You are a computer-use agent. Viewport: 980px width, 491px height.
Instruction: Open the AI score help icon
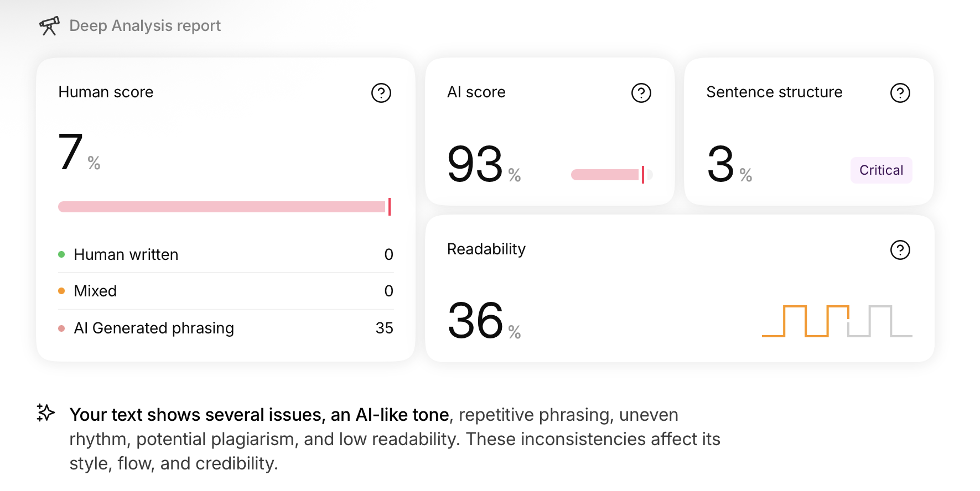pyautogui.click(x=641, y=93)
